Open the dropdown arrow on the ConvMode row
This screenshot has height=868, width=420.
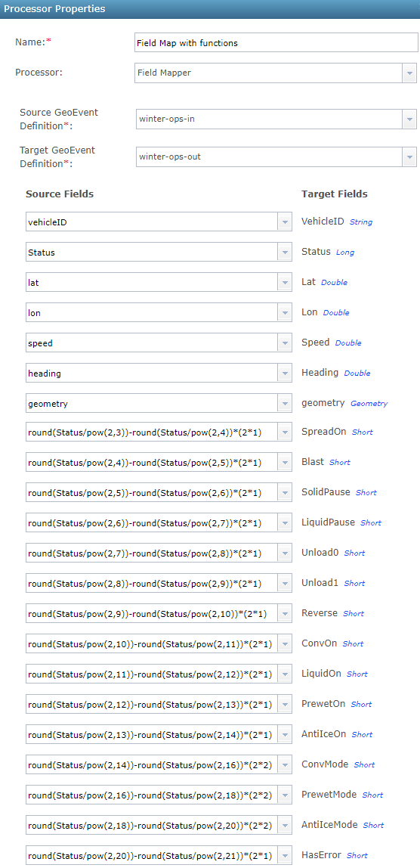click(x=285, y=764)
